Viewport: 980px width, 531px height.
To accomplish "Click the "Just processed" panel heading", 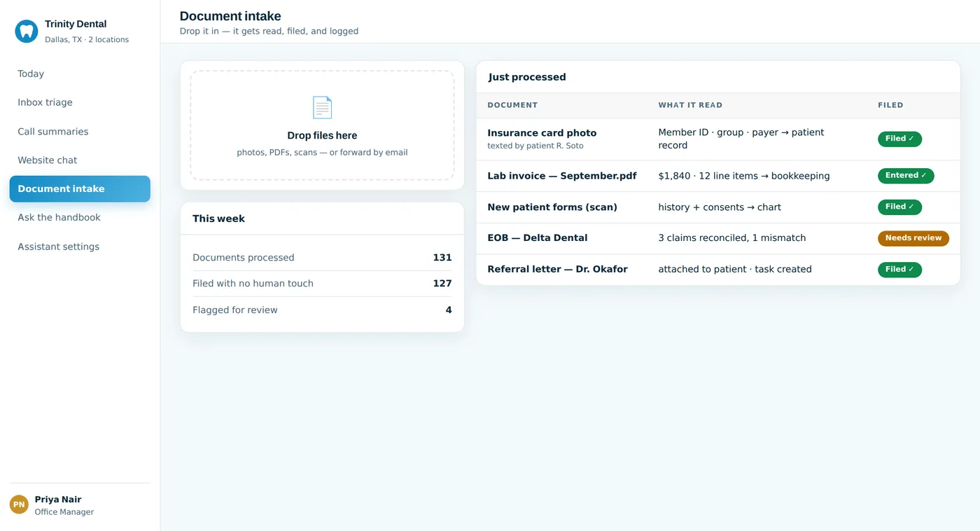I will tap(527, 77).
